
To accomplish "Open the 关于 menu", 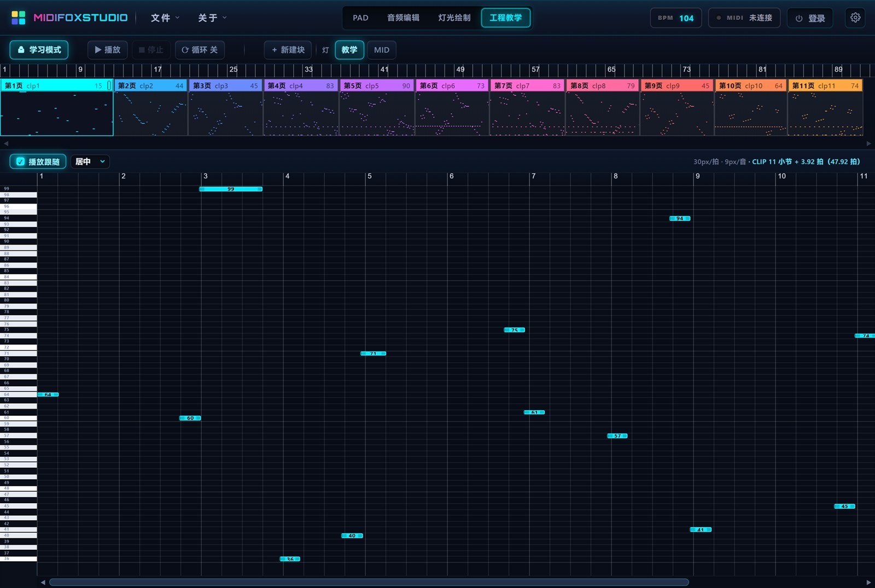I will click(212, 18).
